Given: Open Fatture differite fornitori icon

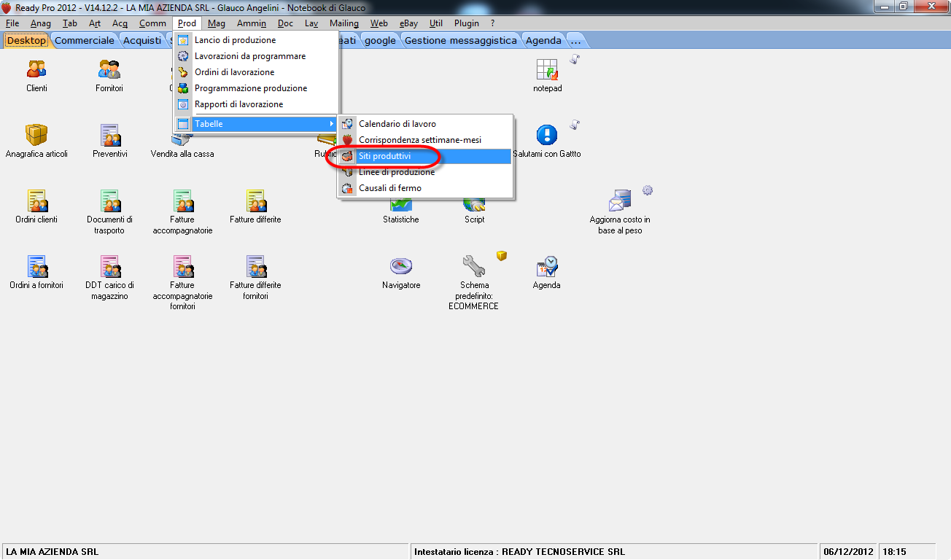Looking at the screenshot, I should coord(255,267).
